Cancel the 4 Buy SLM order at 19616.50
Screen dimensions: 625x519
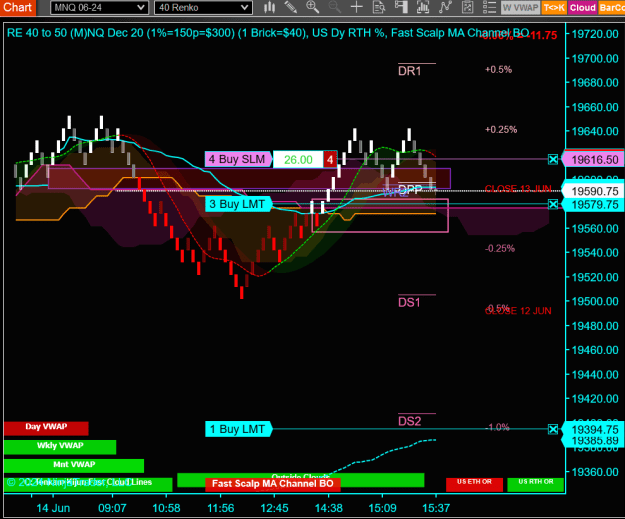click(553, 160)
